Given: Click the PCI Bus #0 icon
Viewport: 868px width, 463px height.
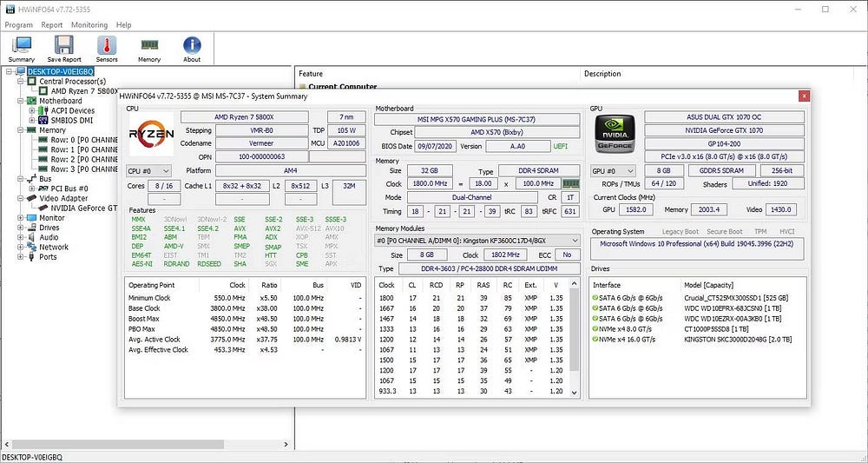Looking at the screenshot, I should [43, 189].
